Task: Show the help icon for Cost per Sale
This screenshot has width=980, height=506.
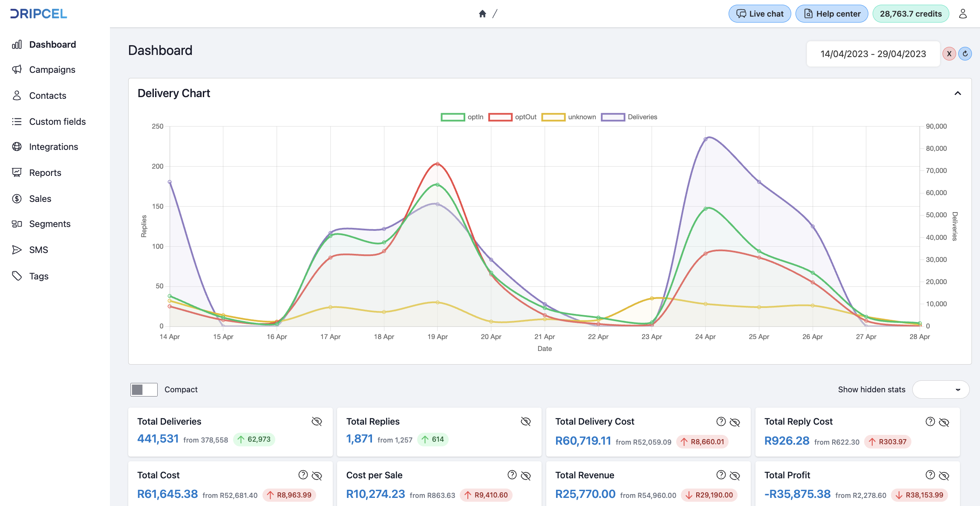Action: tap(512, 475)
